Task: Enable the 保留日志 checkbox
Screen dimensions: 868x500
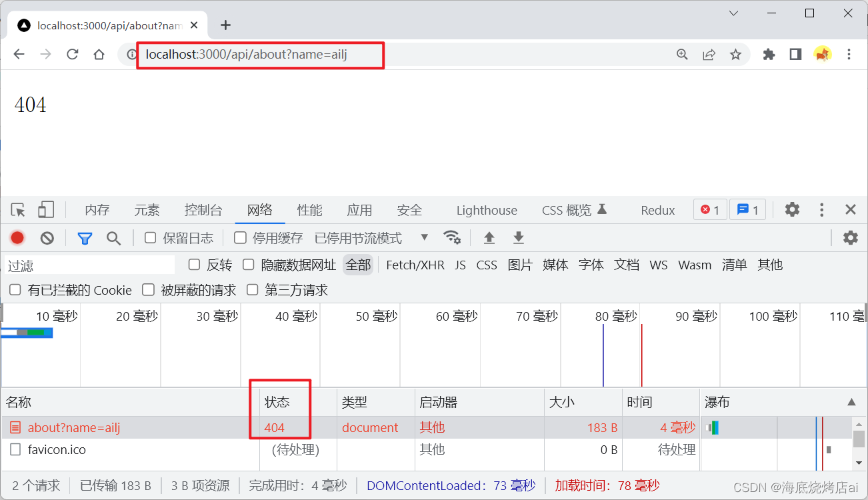Action: click(151, 238)
